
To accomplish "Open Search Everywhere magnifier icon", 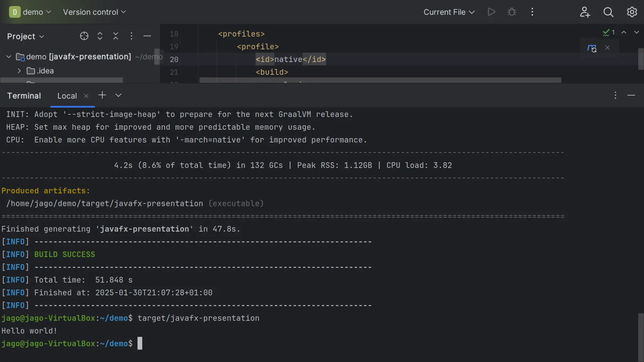I will point(608,12).
